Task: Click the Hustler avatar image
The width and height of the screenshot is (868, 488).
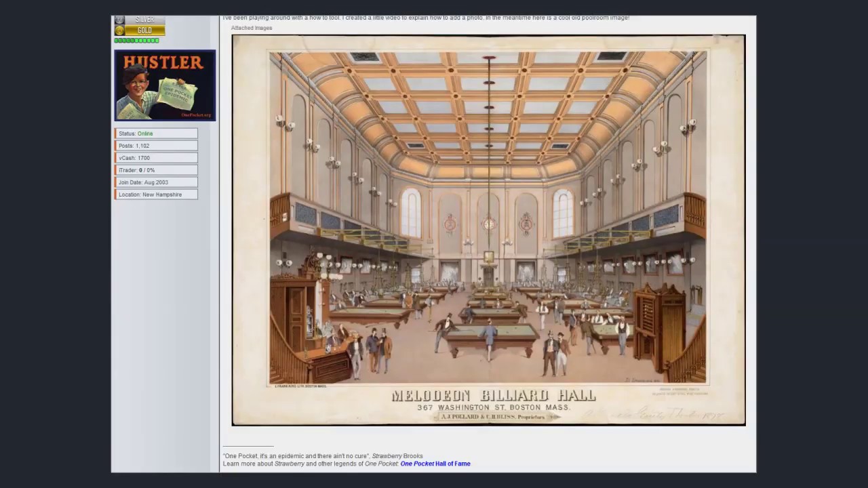Action: (165, 85)
